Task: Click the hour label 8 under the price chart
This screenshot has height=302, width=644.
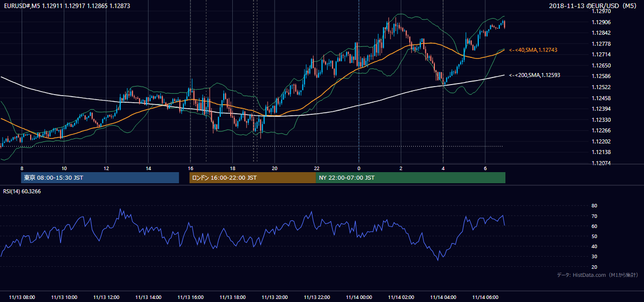Action: click(x=22, y=168)
